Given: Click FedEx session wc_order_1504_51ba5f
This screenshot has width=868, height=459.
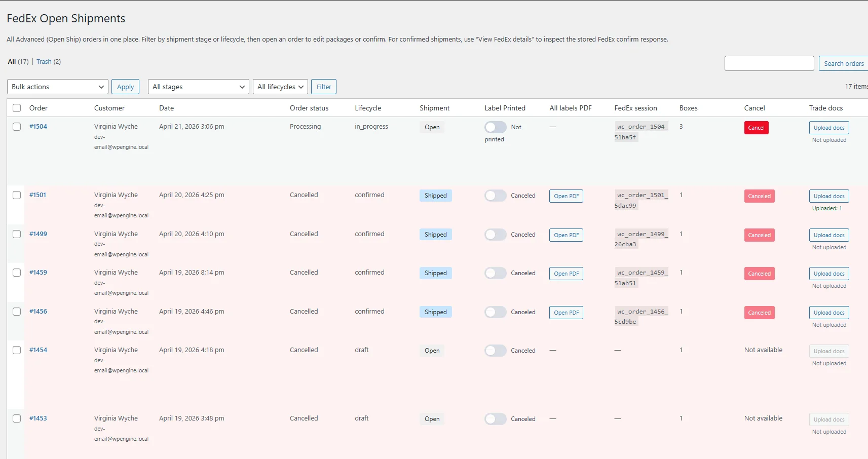Looking at the screenshot, I should tap(641, 132).
